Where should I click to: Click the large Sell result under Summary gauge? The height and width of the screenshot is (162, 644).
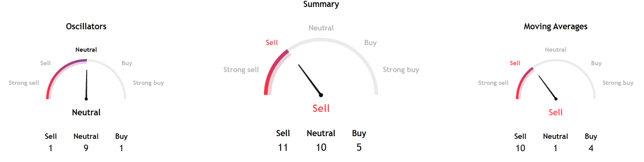[321, 108]
